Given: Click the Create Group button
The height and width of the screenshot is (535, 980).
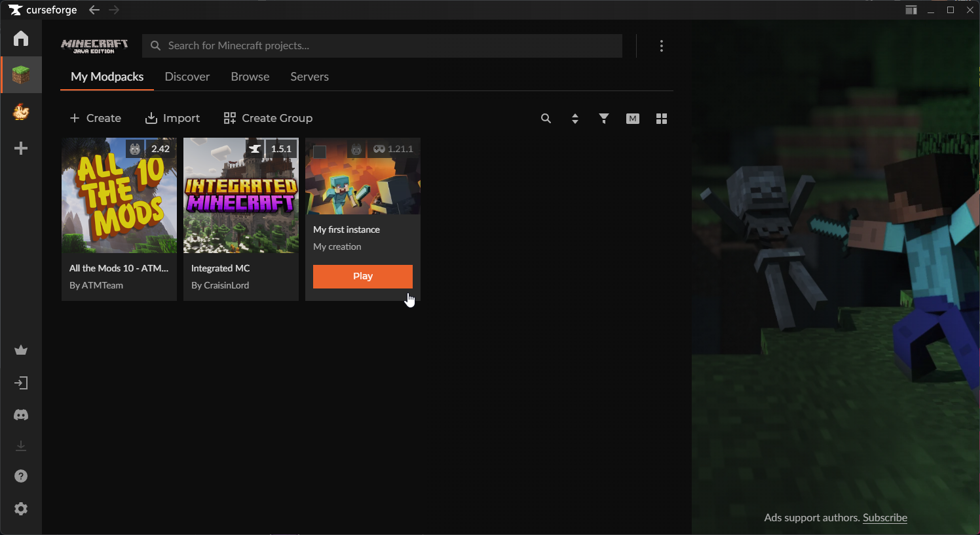Looking at the screenshot, I should (x=268, y=118).
